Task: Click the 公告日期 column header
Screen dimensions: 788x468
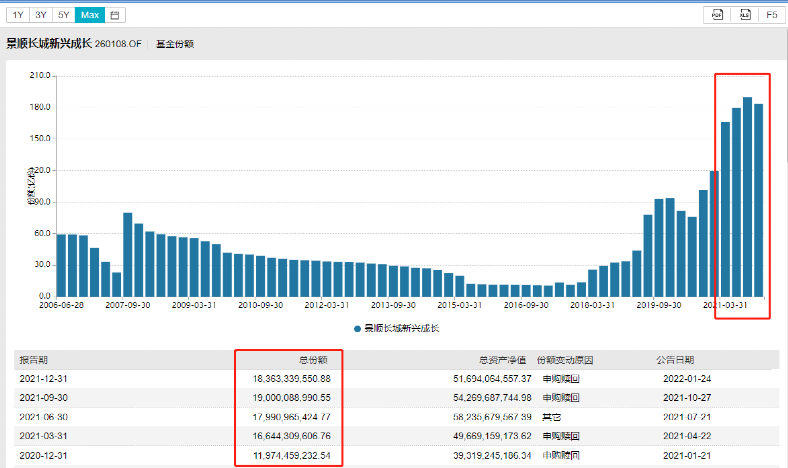Action: (675, 360)
